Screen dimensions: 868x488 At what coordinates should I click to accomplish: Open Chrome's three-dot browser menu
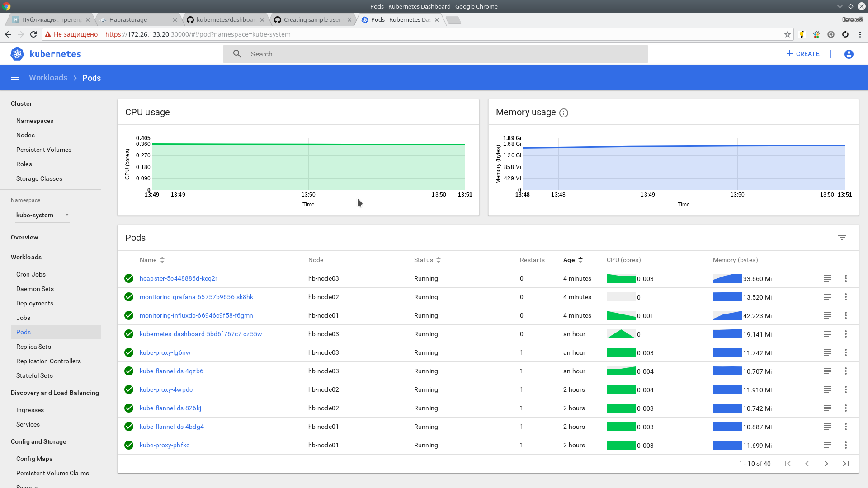860,34
